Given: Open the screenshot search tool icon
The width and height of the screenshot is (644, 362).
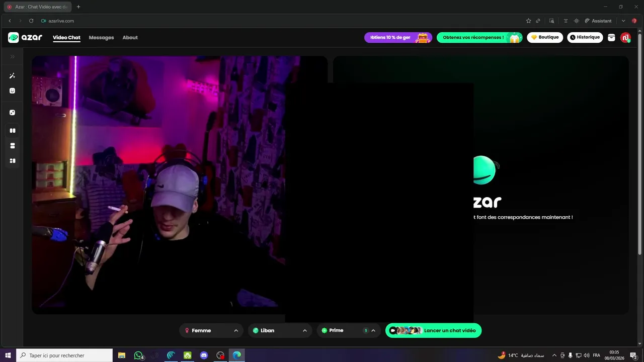Looking at the screenshot, I should tap(552, 21).
